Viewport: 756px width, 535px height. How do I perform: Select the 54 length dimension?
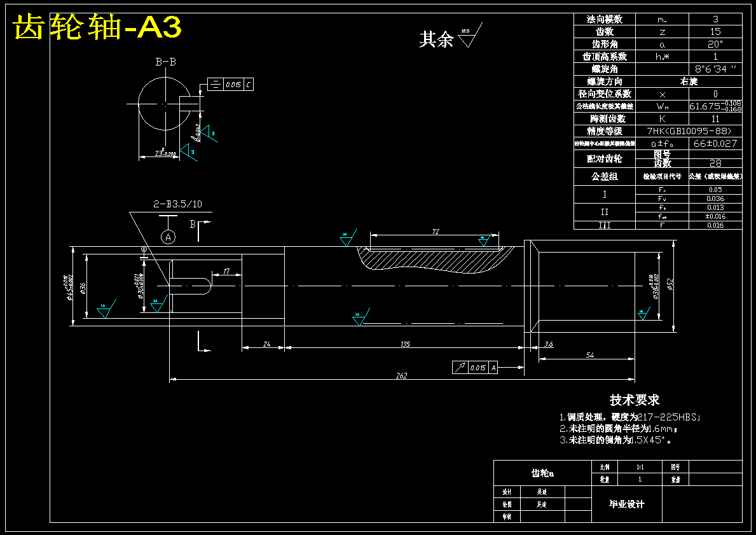pos(590,355)
